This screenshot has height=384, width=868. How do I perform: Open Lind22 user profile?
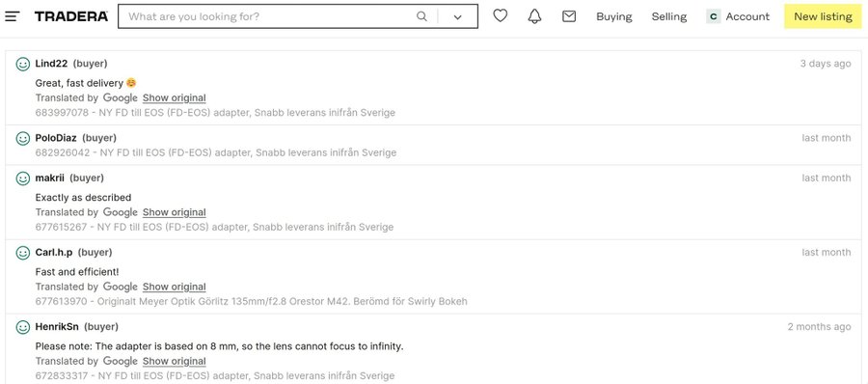(51, 64)
